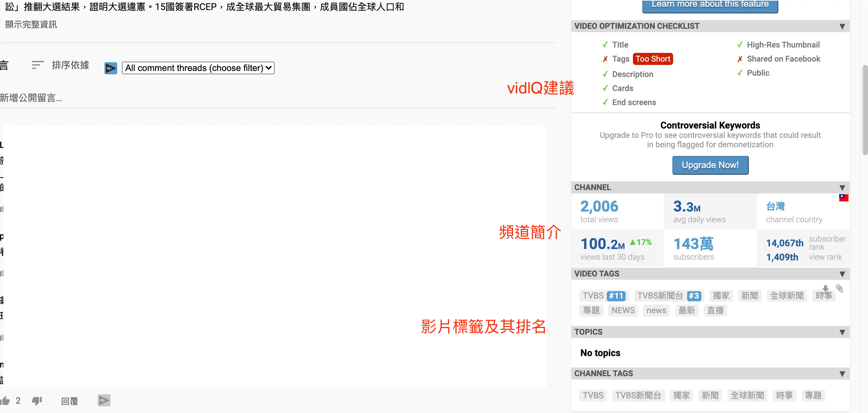Collapse the Channel Tags section arrow
Image resolution: width=868 pixels, height=413 pixels.
842,374
